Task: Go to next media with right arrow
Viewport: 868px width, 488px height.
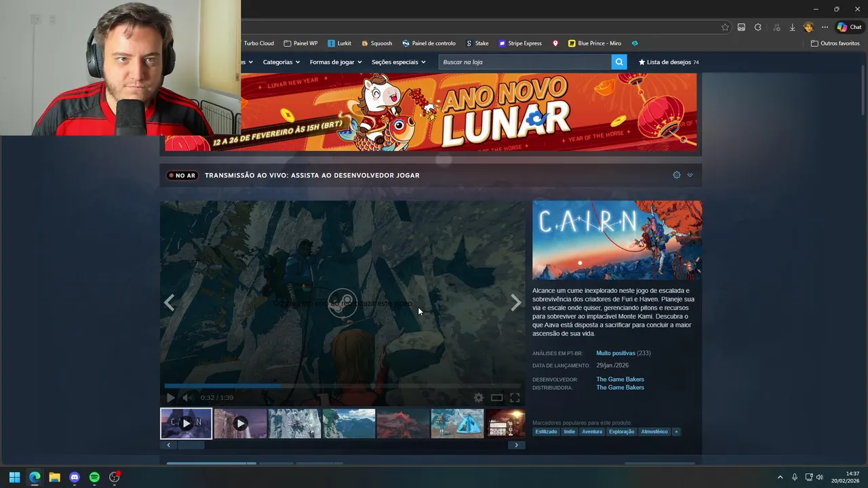Action: [516, 303]
